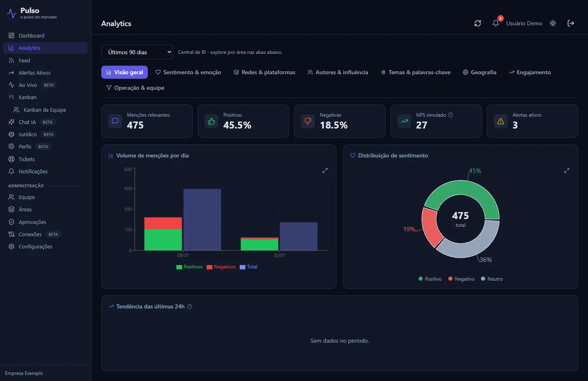Open the Últimos 90 dias period dropdown
This screenshot has width=588, height=381.
click(x=137, y=52)
